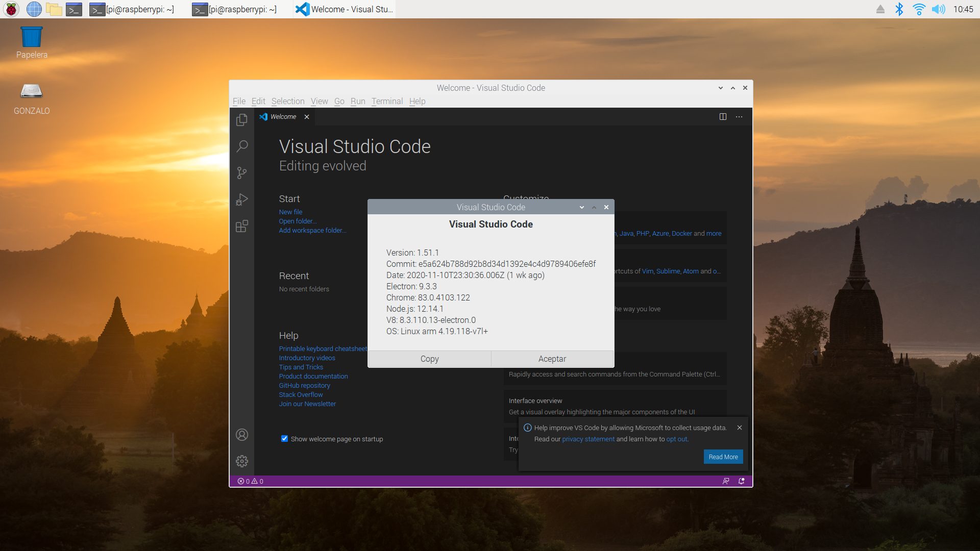
Task: Open the Terminal menu
Action: pos(387,101)
